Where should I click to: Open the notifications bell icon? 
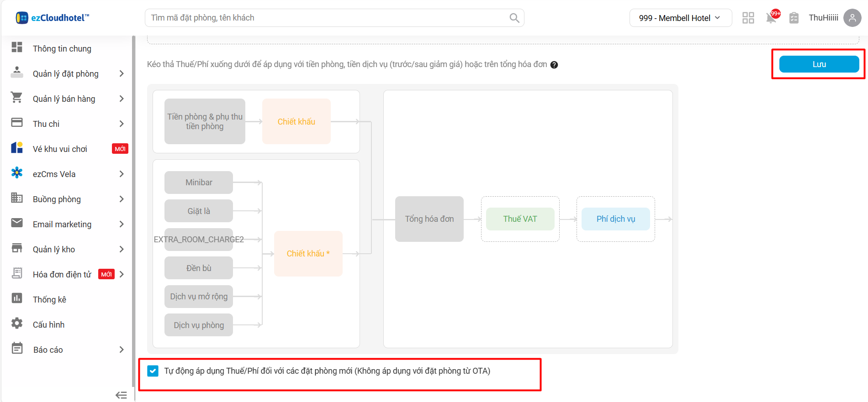[x=771, y=18]
